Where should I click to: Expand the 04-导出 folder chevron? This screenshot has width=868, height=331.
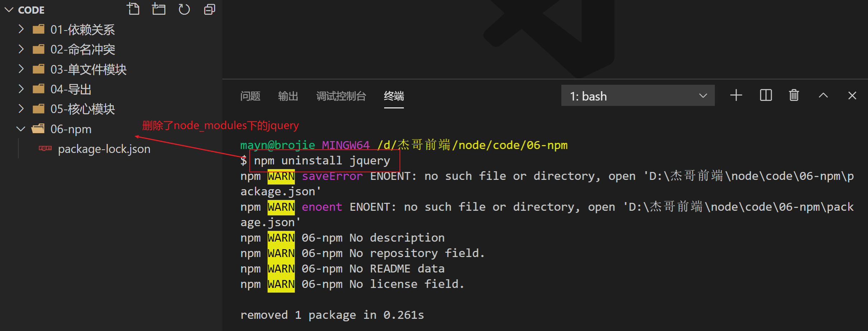[21, 89]
